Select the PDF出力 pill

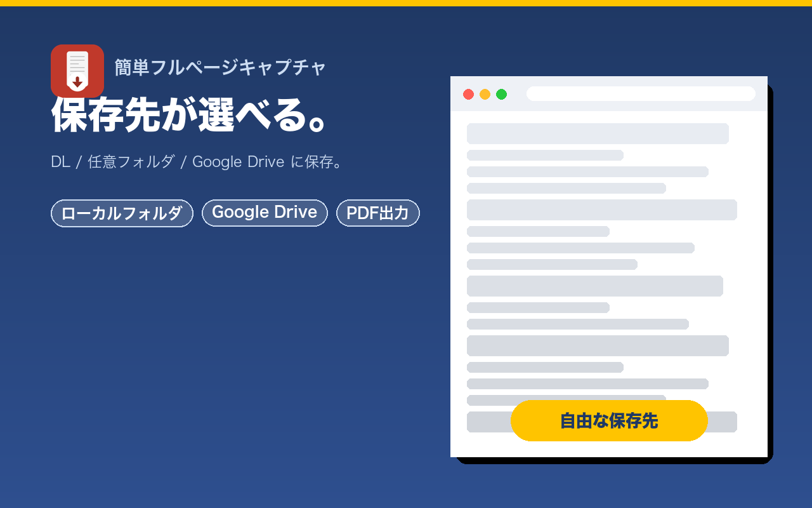378,213
